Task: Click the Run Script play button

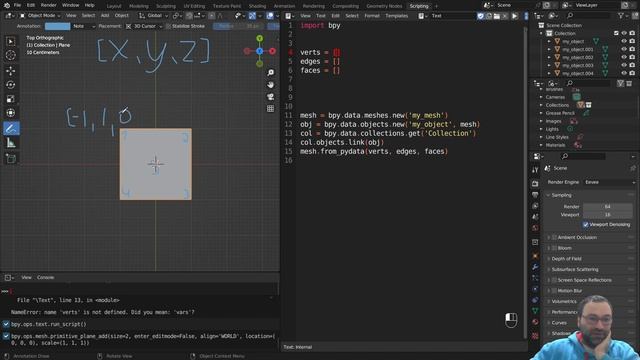Action: click(515, 16)
